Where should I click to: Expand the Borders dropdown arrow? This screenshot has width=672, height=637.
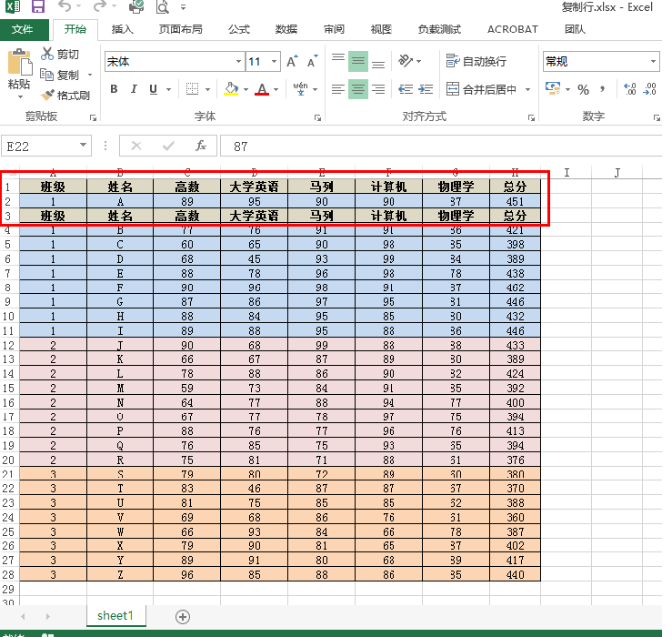pos(208,89)
